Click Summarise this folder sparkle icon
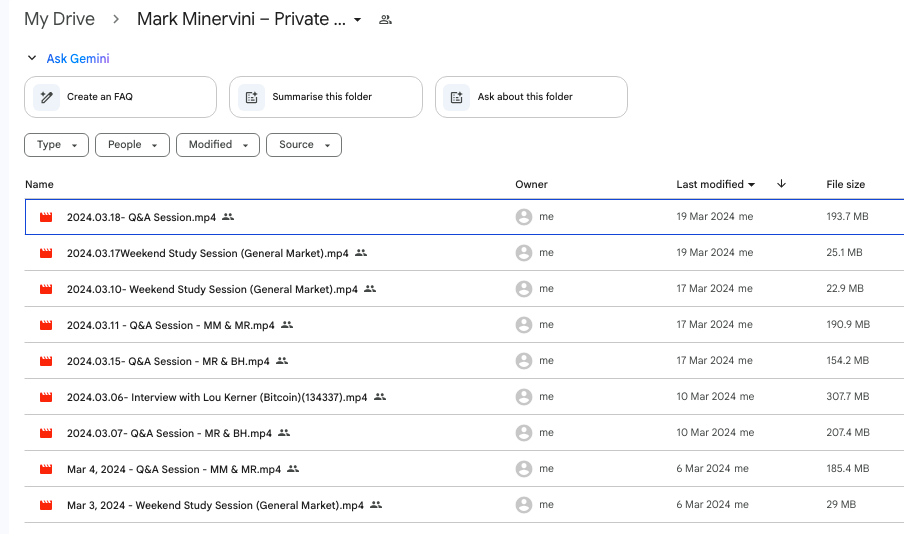Image resolution: width=904 pixels, height=534 pixels. [x=251, y=97]
